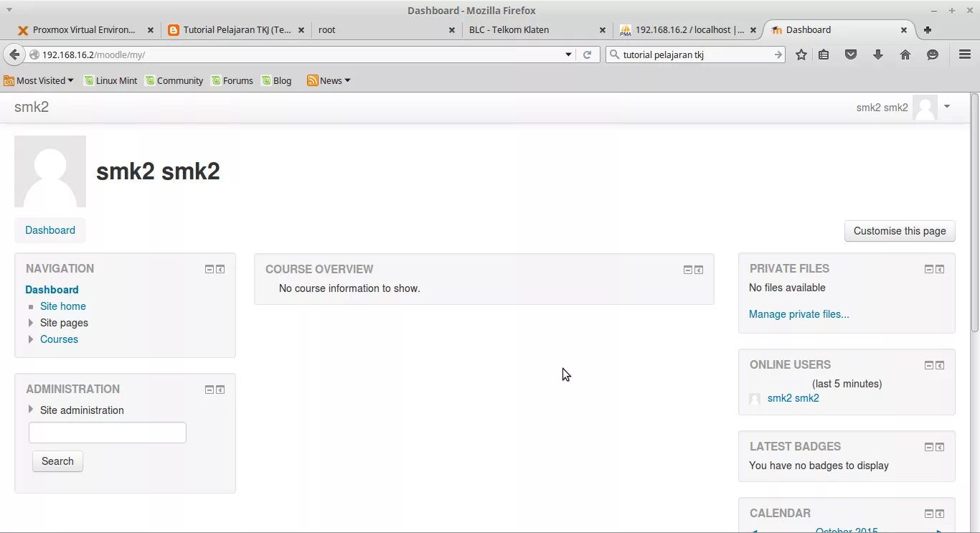This screenshot has width=980, height=533.
Task: Open the News bookmarks dropdown
Action: pos(329,81)
